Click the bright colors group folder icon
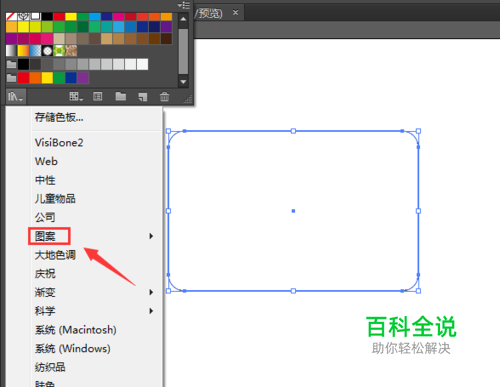The width and height of the screenshot is (500, 387). point(11,78)
